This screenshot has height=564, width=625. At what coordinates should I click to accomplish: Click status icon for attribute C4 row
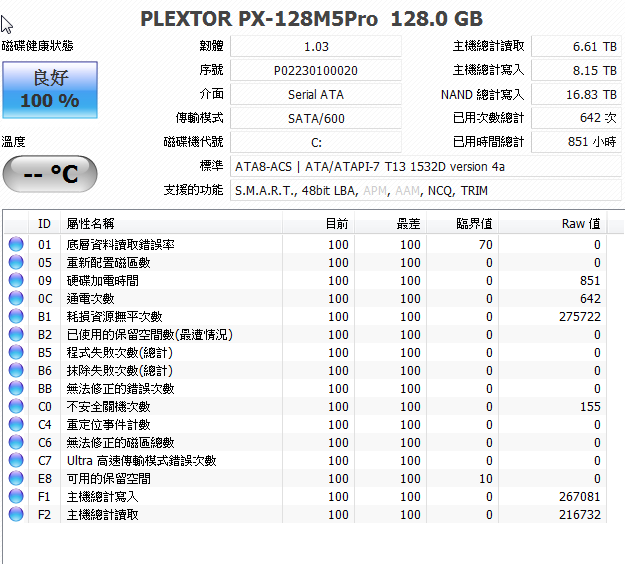[x=16, y=424]
